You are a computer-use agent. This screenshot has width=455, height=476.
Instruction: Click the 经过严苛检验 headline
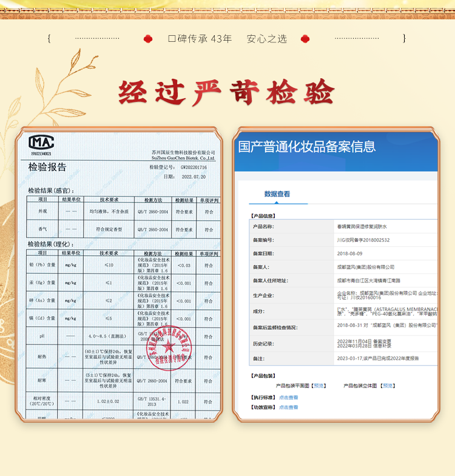pyautogui.click(x=226, y=92)
